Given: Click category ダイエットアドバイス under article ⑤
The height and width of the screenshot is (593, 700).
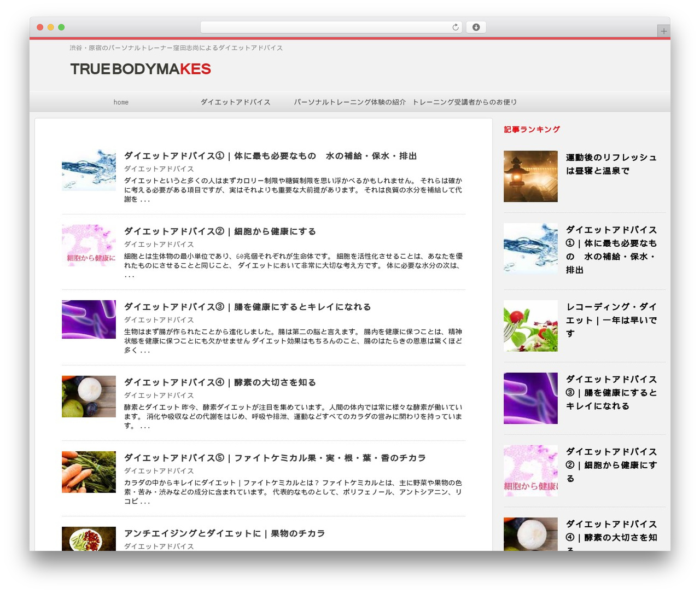Looking at the screenshot, I should (159, 471).
